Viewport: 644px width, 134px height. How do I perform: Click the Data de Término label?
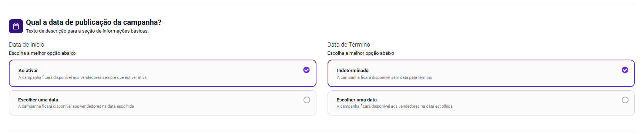[x=349, y=44]
